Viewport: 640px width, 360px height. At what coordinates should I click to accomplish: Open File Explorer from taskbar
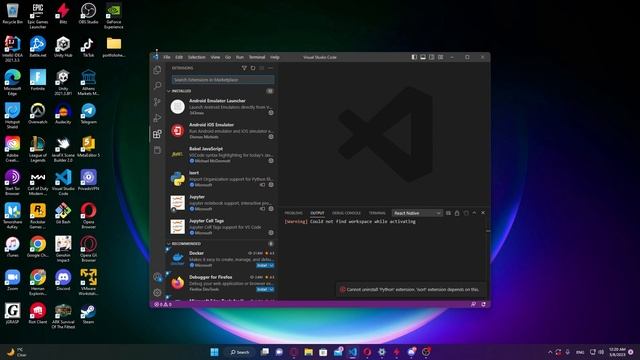[309, 352]
